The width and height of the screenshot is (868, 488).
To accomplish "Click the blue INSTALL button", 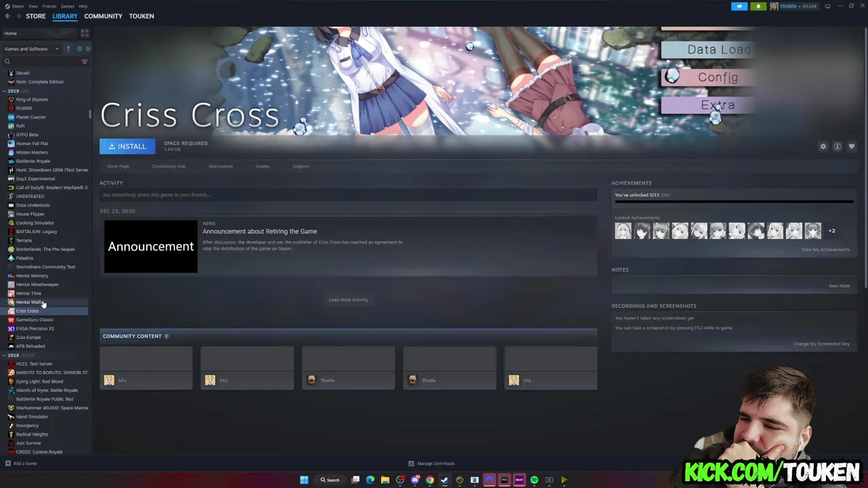I will [127, 146].
